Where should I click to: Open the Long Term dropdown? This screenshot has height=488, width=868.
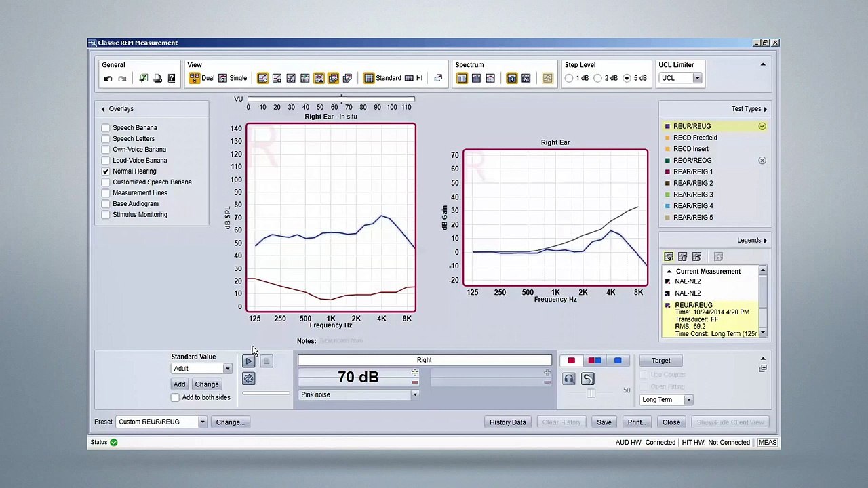pyautogui.click(x=688, y=400)
